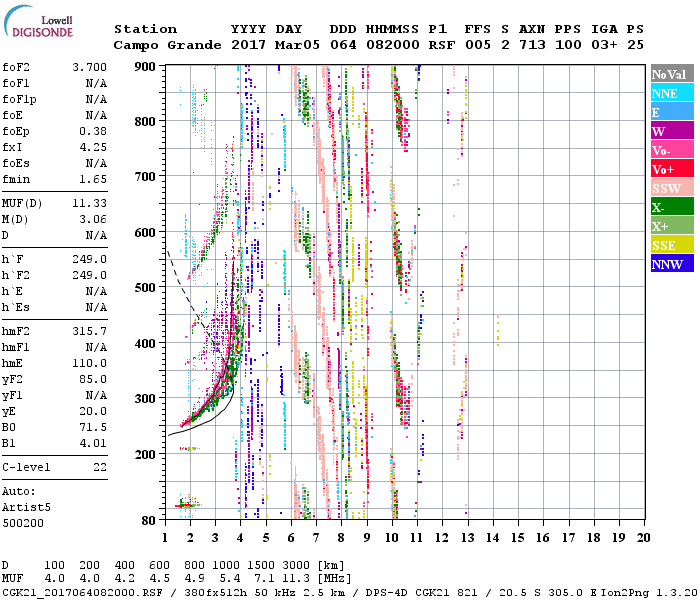Viewport: 700px width, 600px height.
Task: Click the Artist5 auto-scaling label
Action: (27, 508)
